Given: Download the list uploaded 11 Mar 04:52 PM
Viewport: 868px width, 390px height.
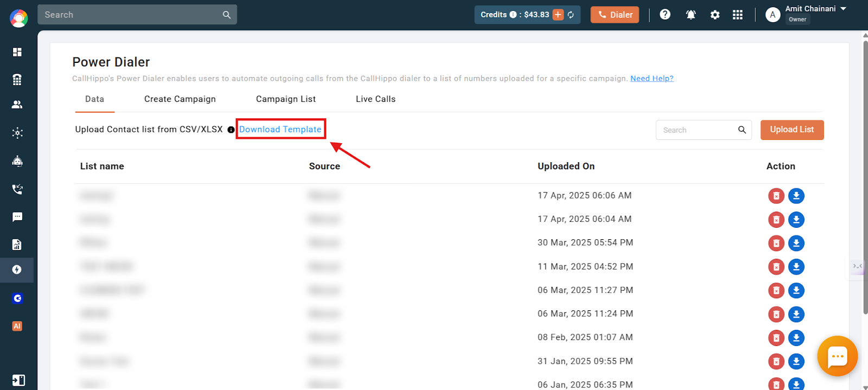Looking at the screenshot, I should tap(796, 267).
